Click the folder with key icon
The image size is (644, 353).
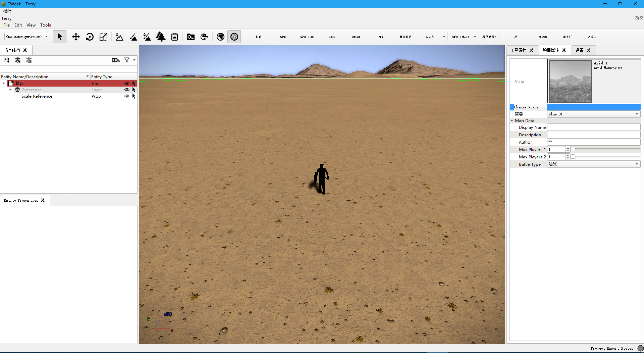click(x=191, y=37)
